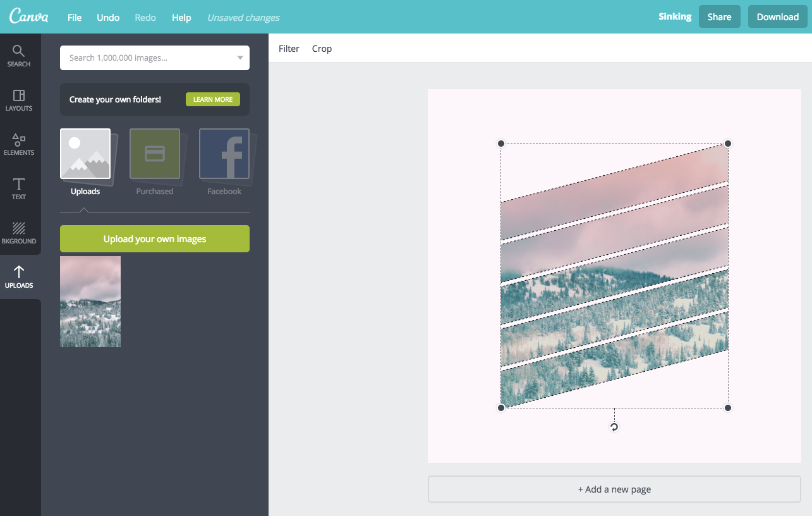
Task: Select the Layouts sidebar icon
Action: click(x=19, y=100)
